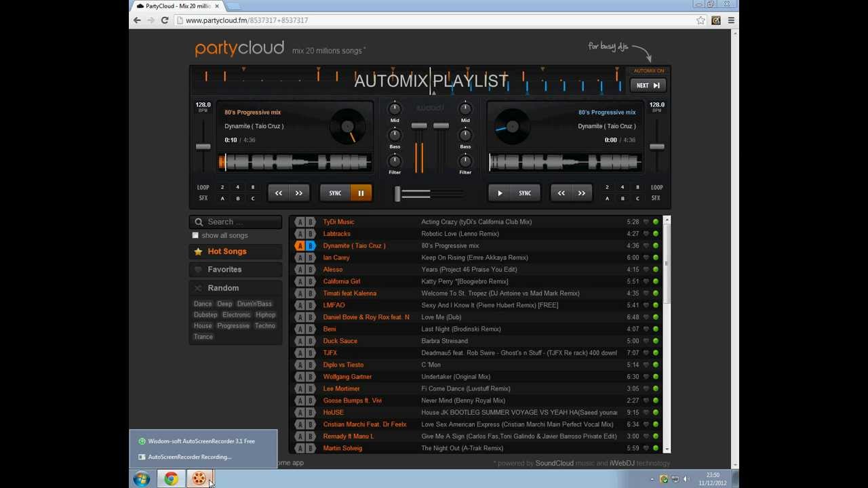
Task: Open Timati feat Kalenna song
Action: (350, 293)
